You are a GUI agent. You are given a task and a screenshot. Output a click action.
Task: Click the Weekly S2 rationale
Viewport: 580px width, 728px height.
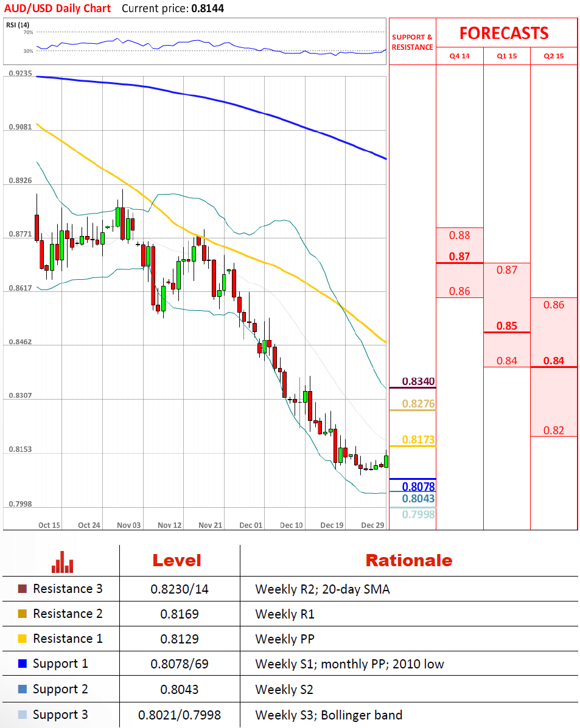click(x=284, y=690)
